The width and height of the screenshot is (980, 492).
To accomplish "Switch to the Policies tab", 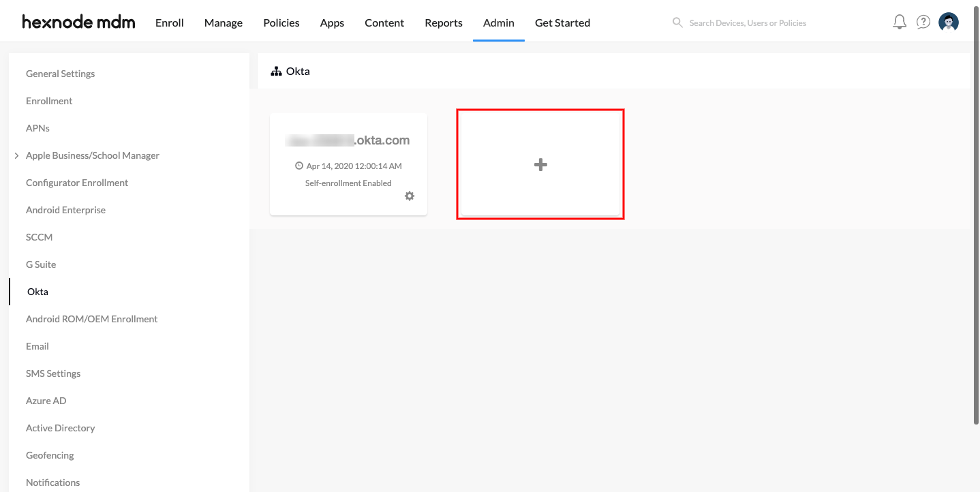I will 281,22.
